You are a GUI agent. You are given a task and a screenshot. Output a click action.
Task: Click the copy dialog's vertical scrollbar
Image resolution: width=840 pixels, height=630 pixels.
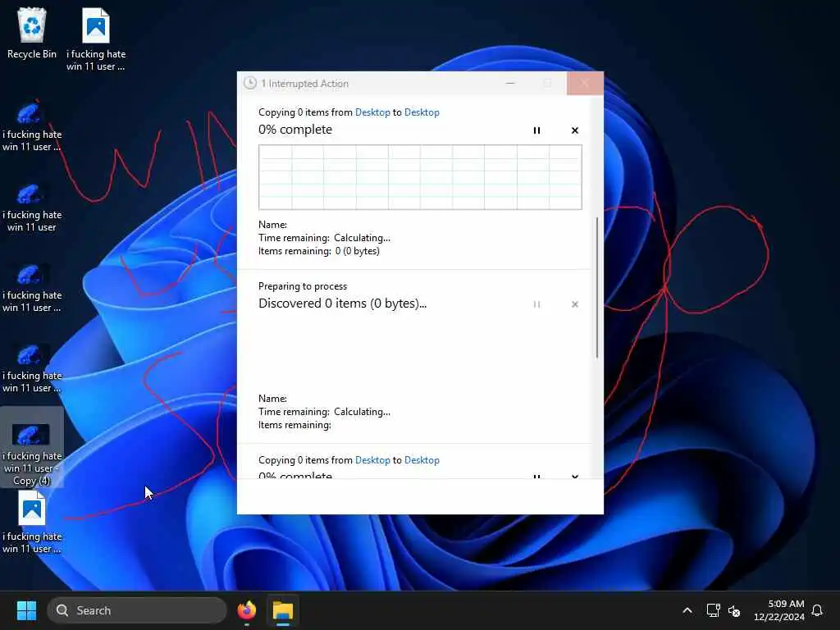597,288
